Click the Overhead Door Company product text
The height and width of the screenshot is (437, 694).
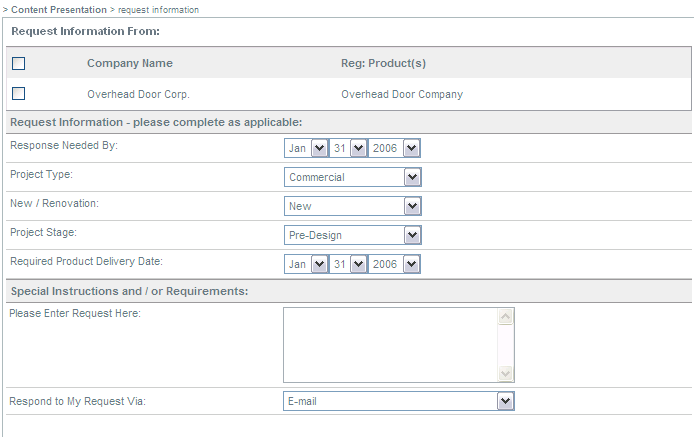(402, 94)
